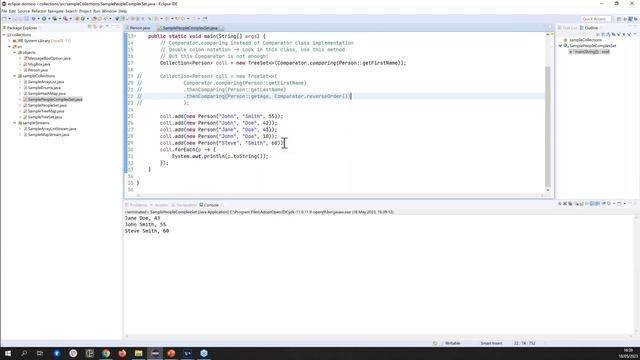Open SampleArrayList.java in Package Explorer
Viewport: 640px width, 360px height.
[x=45, y=82]
